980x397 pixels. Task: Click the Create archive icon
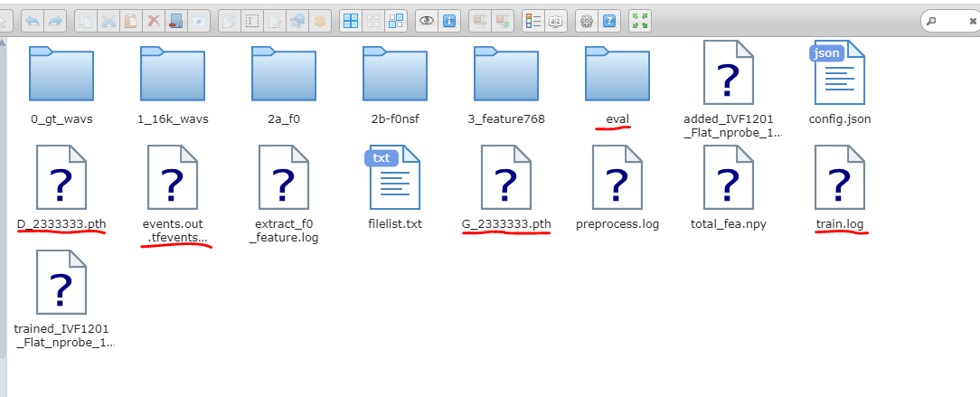point(503,22)
